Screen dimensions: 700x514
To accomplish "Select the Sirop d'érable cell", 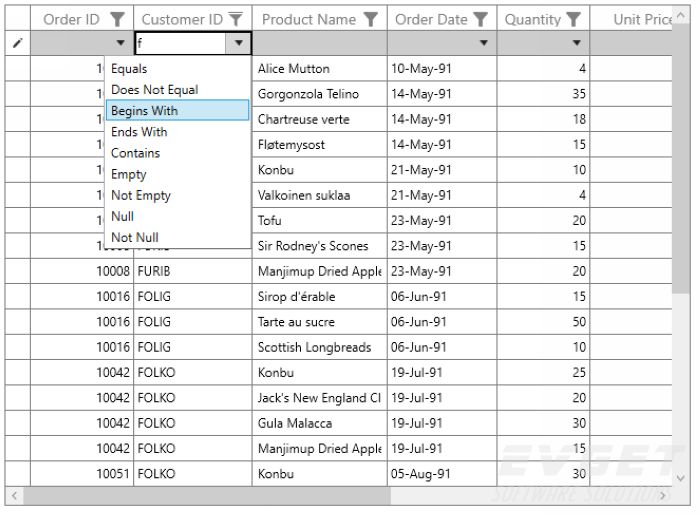I will 320,297.
